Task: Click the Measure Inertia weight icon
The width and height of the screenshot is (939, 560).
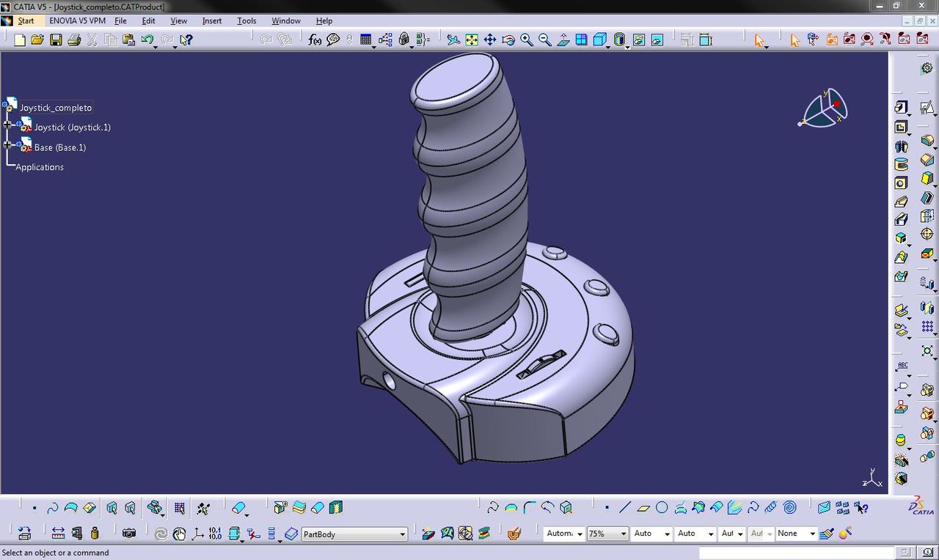Action: tap(95, 534)
